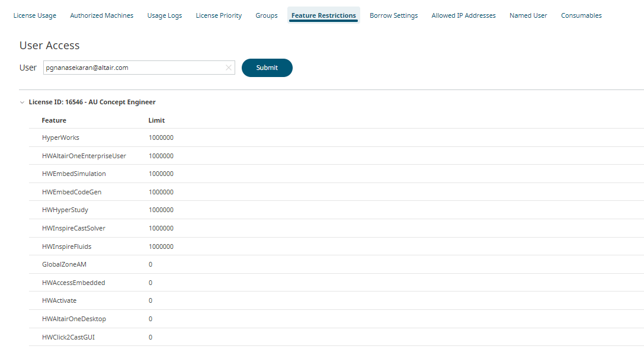
Task: Click the HWHyperStudy limit value 1000000
Action: (161, 210)
